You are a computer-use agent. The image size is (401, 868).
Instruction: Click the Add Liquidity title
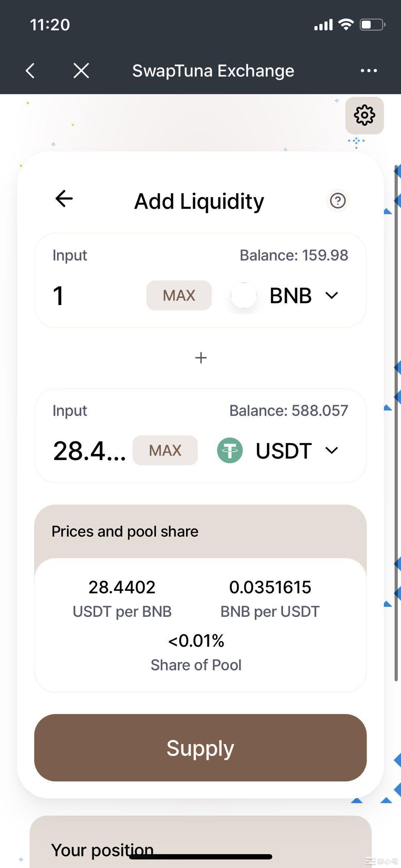point(199,201)
